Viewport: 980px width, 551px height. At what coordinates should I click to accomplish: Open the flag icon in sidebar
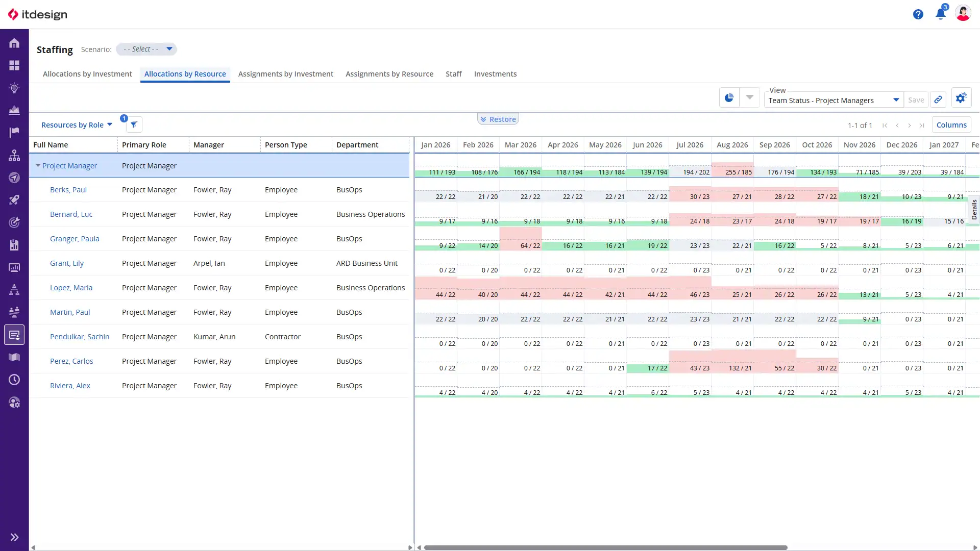14,133
